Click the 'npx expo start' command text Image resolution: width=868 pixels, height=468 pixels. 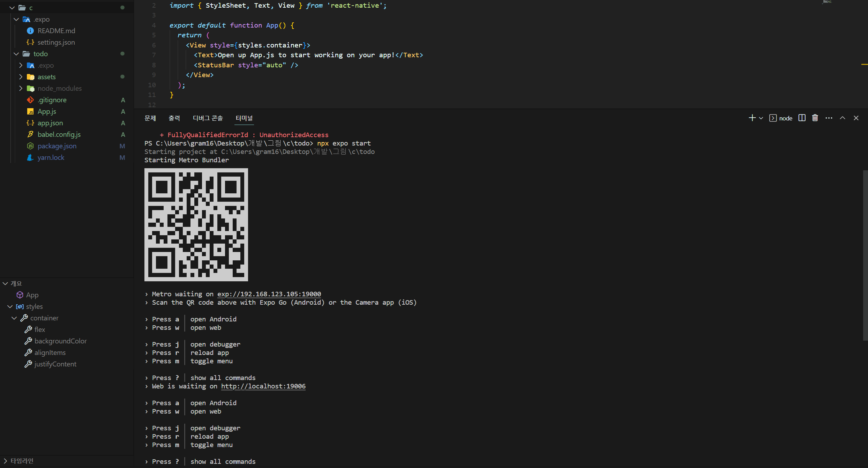[x=344, y=143]
